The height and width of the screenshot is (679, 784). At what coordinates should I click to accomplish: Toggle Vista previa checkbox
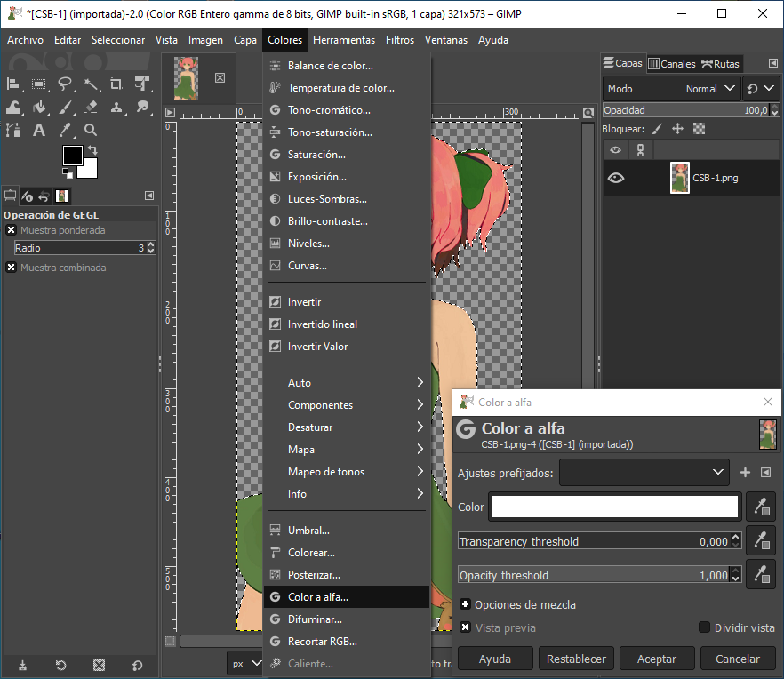click(465, 627)
